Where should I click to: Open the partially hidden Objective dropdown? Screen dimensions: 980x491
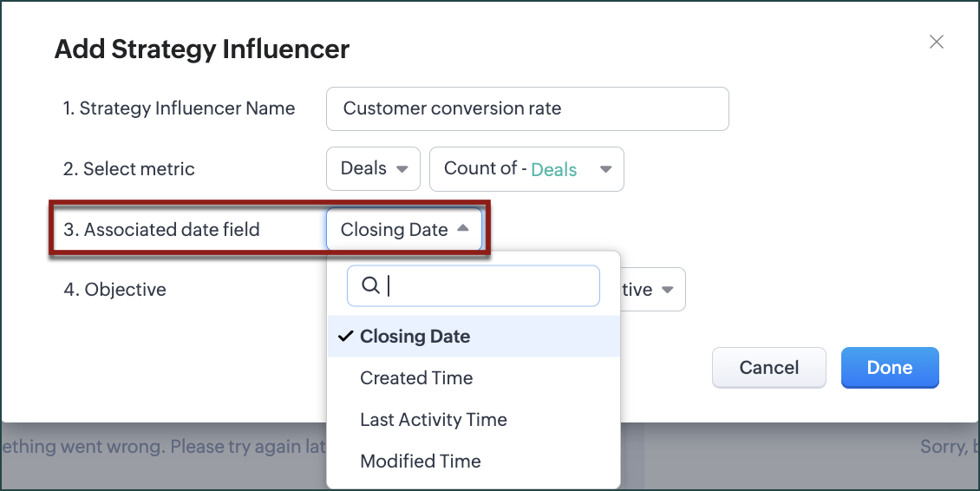[x=654, y=290]
